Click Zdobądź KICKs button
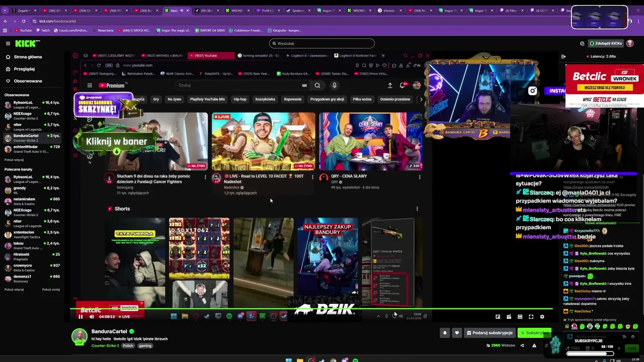Image resolution: width=644 pixels, height=362 pixels. (605, 43)
